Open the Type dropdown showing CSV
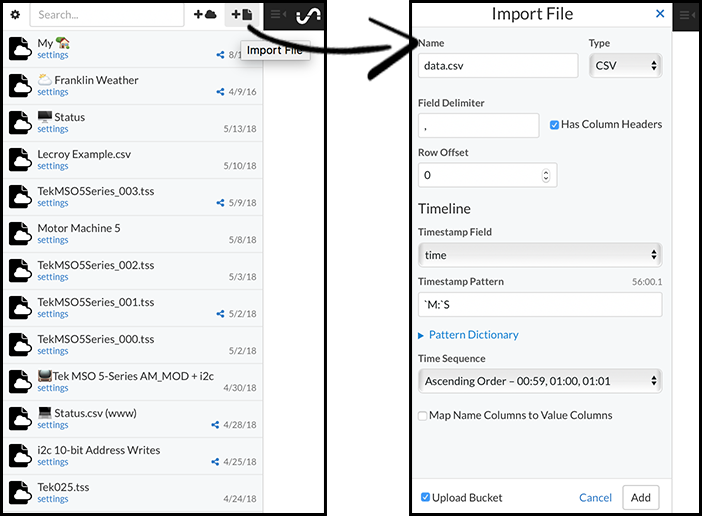 625,65
